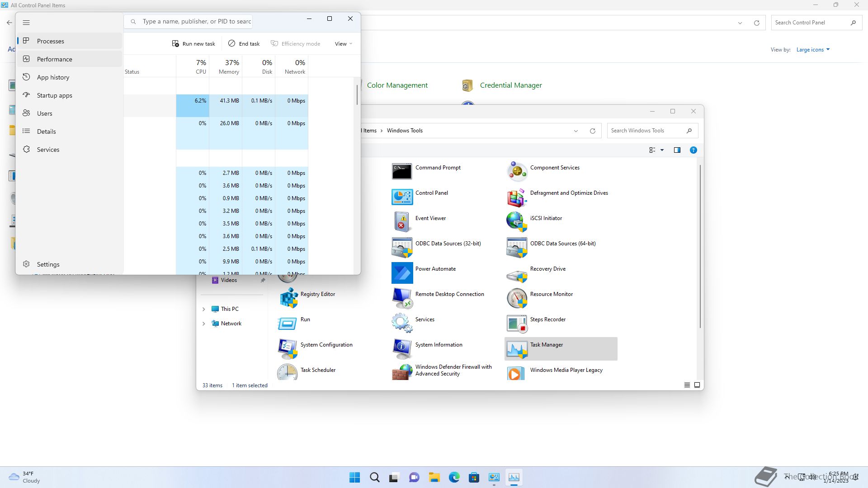Click Efficiency mode button

[296, 44]
